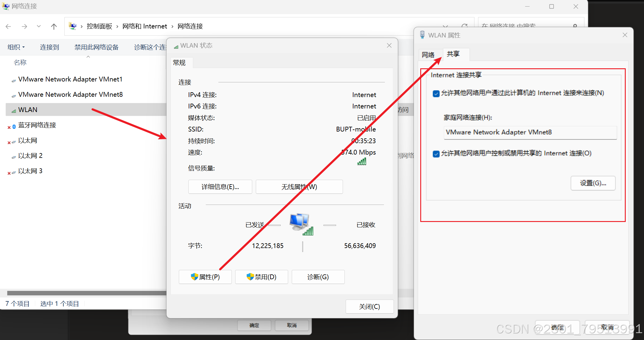This screenshot has width=644, height=340.
Task: Click 禁用此网络设备 in the toolbar
Action: pos(96,47)
